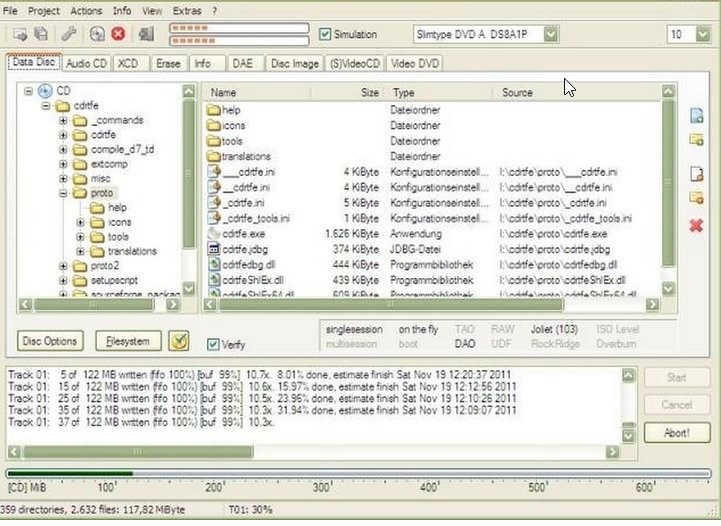The height and width of the screenshot is (526, 721).
Task: Click the add file icon on right sidebar
Action: (697, 115)
